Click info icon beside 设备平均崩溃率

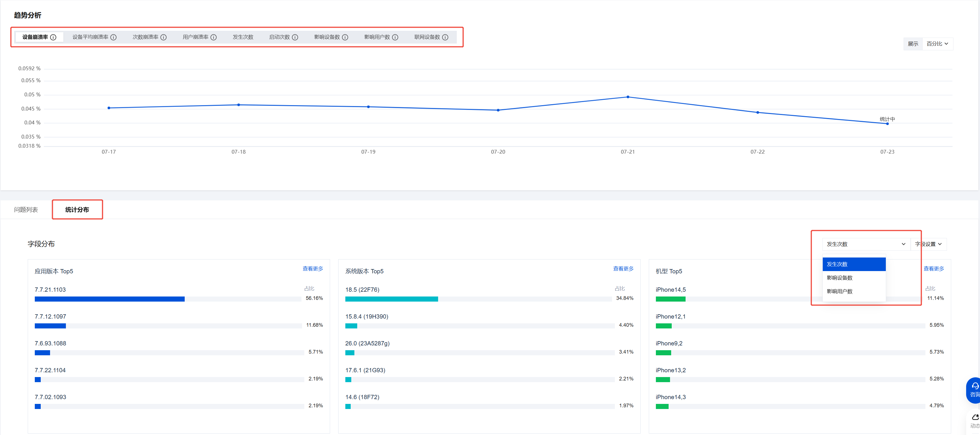point(113,37)
